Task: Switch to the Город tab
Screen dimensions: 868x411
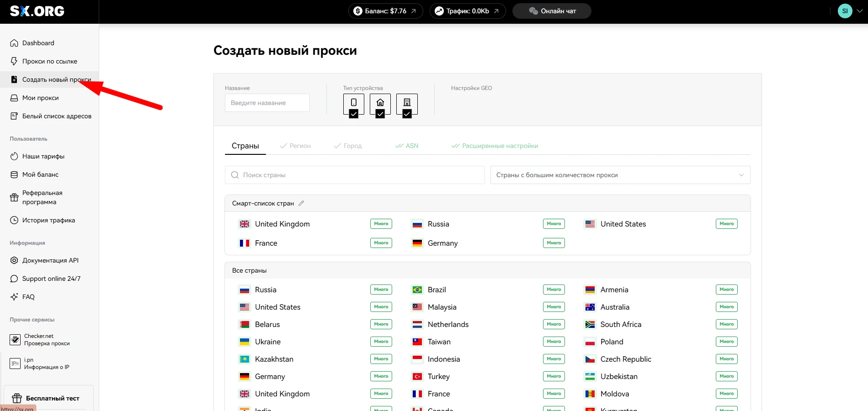Action: click(x=348, y=146)
